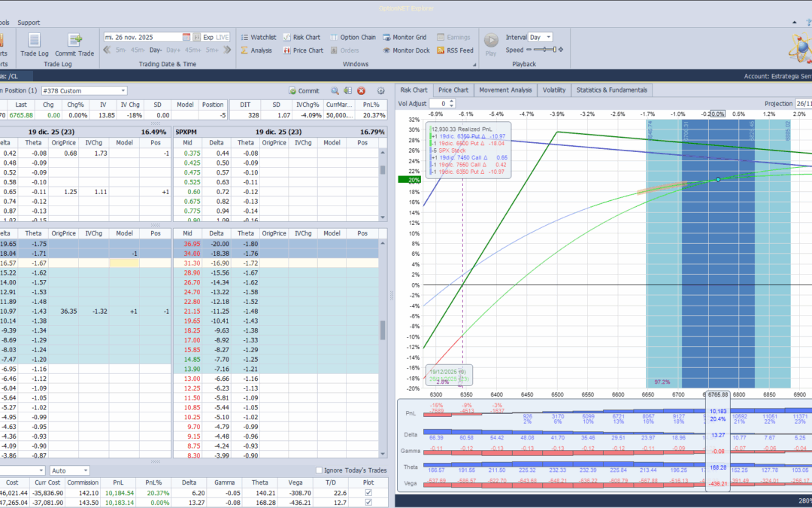Step forward 45 minutes with 45m+
Viewport: 812px width, 508px height.
tap(193, 50)
